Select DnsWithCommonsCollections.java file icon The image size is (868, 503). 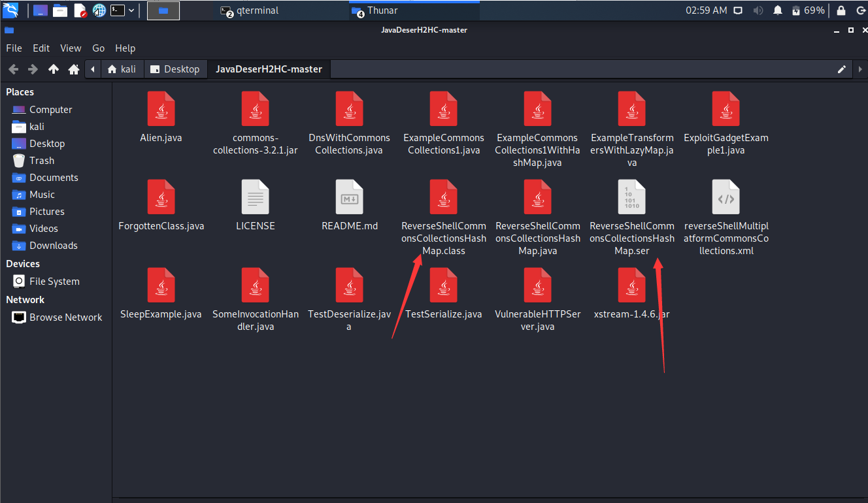[x=349, y=108]
